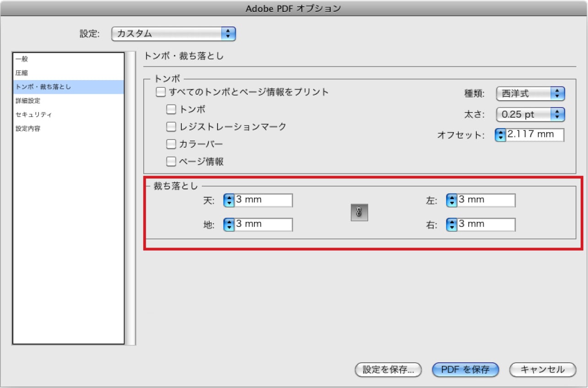Click the 設定を保存 button

pos(388,370)
